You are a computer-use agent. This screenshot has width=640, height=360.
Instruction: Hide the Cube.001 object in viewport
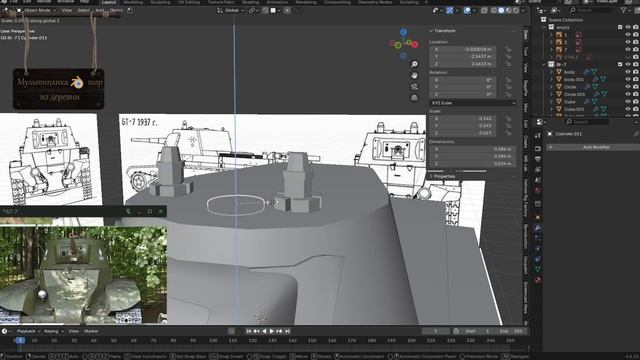(628, 109)
